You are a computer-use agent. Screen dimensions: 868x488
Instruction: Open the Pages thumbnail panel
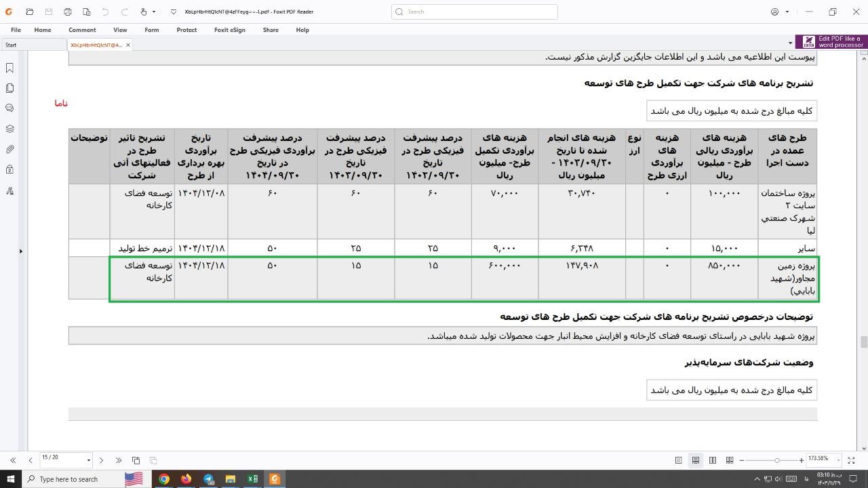[9, 88]
